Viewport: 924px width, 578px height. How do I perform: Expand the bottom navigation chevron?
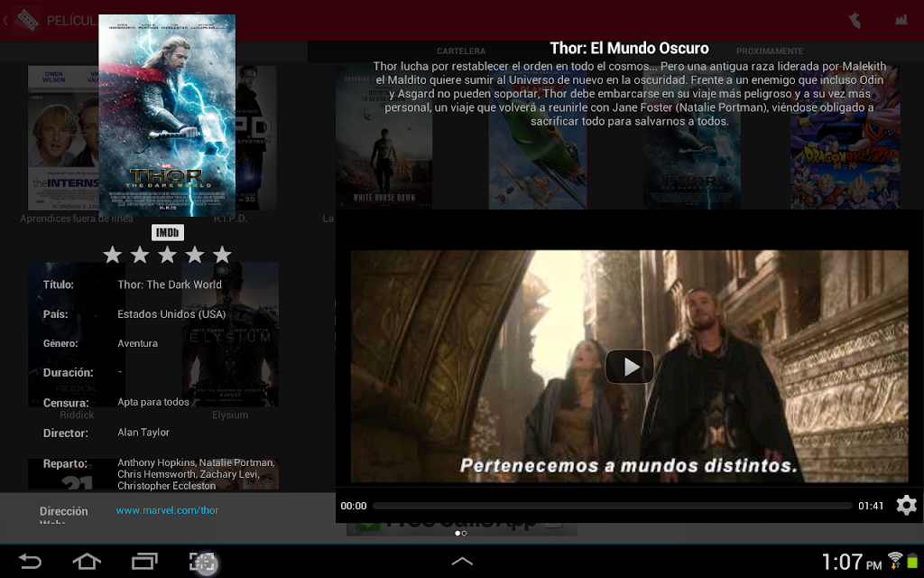tap(462, 561)
